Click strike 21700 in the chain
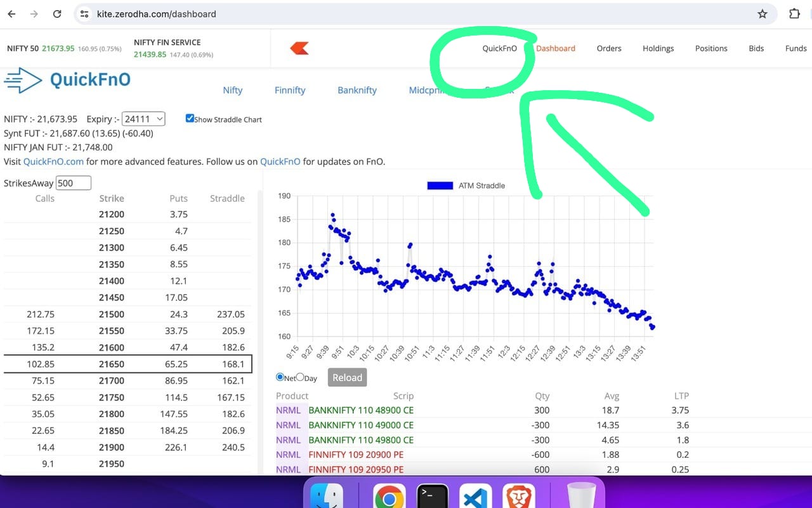Screen dimensions: 812x508 point(112,380)
